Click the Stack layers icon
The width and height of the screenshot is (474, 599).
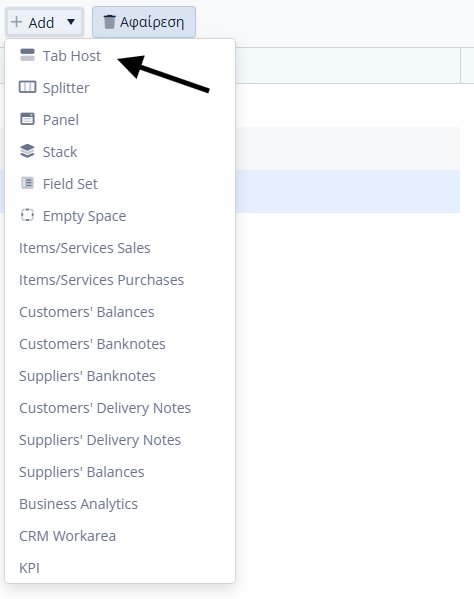coord(27,151)
